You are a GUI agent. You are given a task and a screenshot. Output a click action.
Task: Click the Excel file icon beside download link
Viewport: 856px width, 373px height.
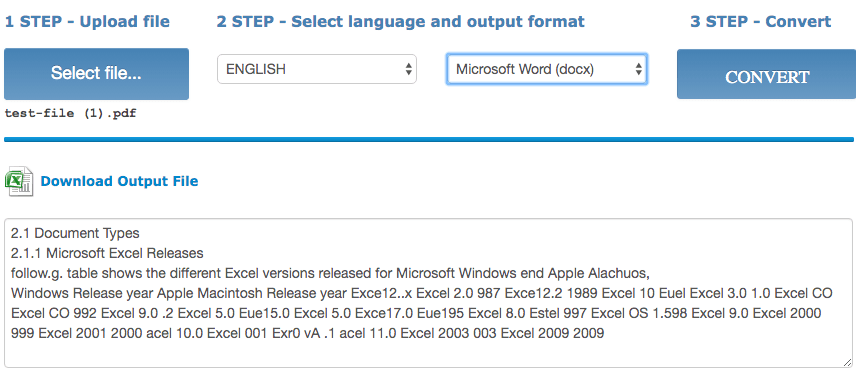coord(19,182)
